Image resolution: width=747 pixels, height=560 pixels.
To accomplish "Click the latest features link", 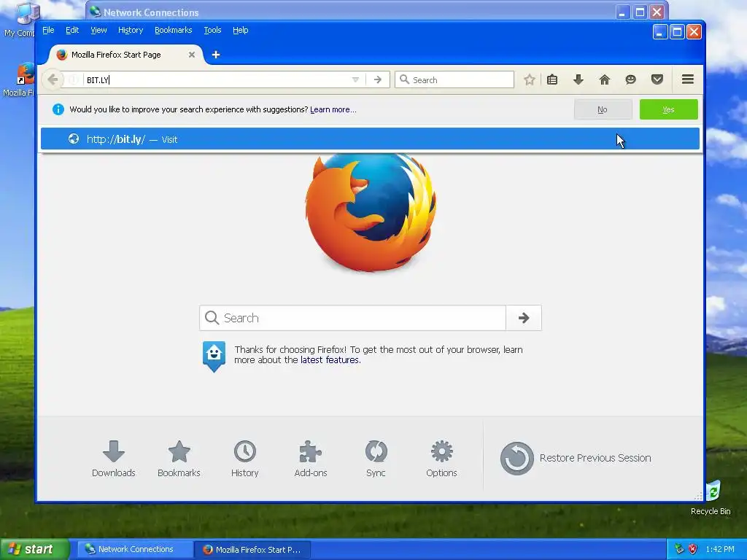I will point(330,360).
